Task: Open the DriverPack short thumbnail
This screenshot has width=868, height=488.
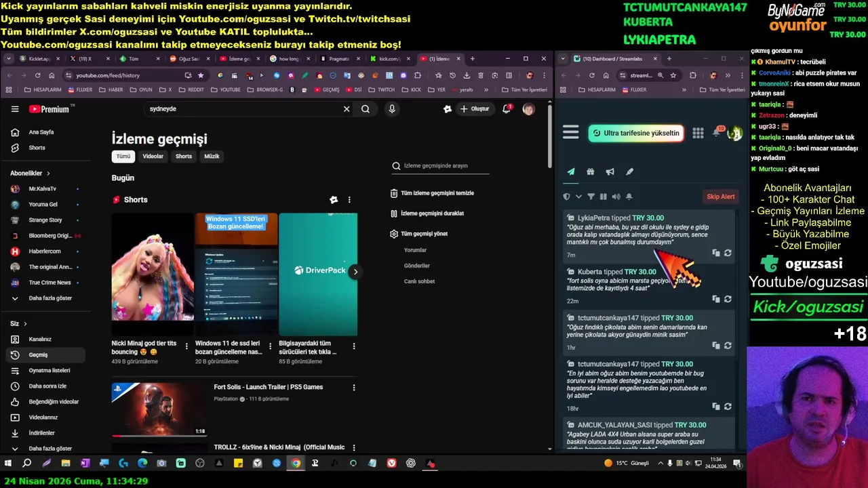Action: (318, 274)
